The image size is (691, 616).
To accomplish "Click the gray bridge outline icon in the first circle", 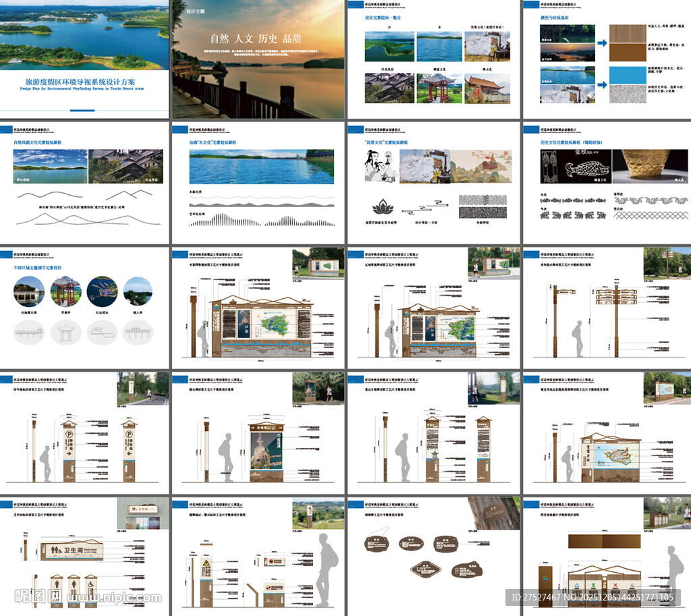I will click(x=29, y=332).
